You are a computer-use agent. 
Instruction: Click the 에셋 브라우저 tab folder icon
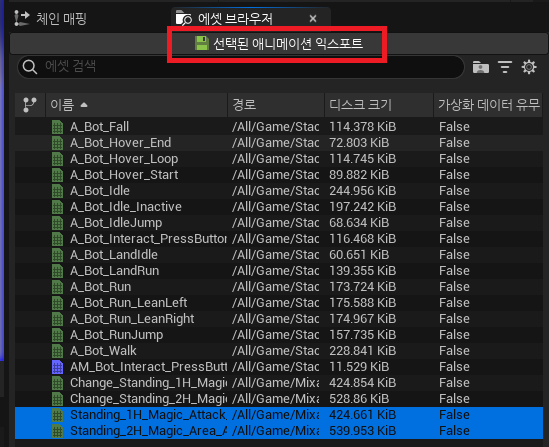pyautogui.click(x=183, y=18)
